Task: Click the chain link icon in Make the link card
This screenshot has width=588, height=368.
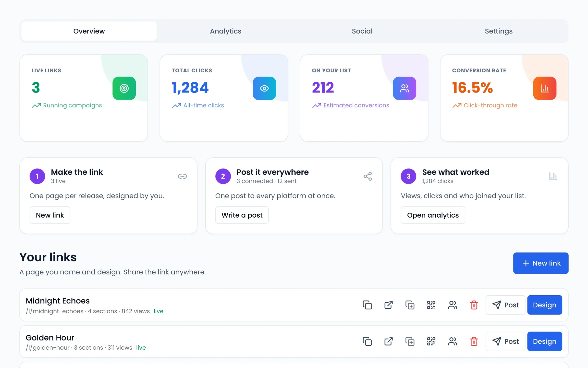Action: tap(182, 176)
